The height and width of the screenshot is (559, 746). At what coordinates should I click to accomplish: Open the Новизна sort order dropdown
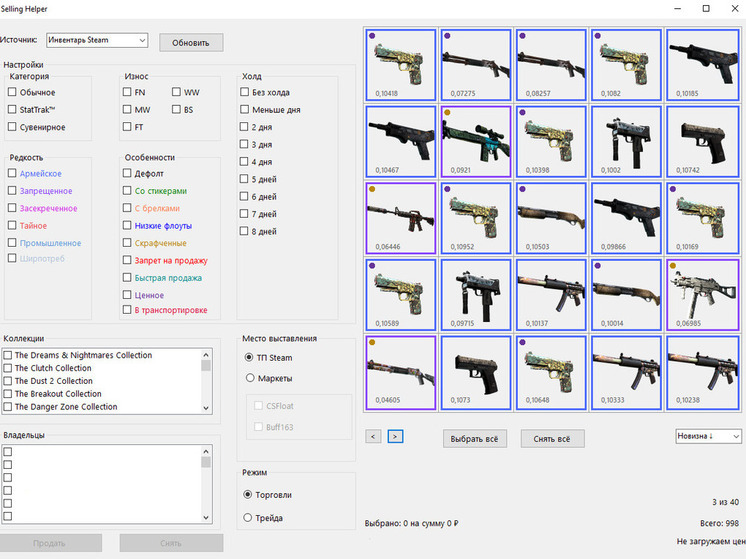tap(708, 437)
